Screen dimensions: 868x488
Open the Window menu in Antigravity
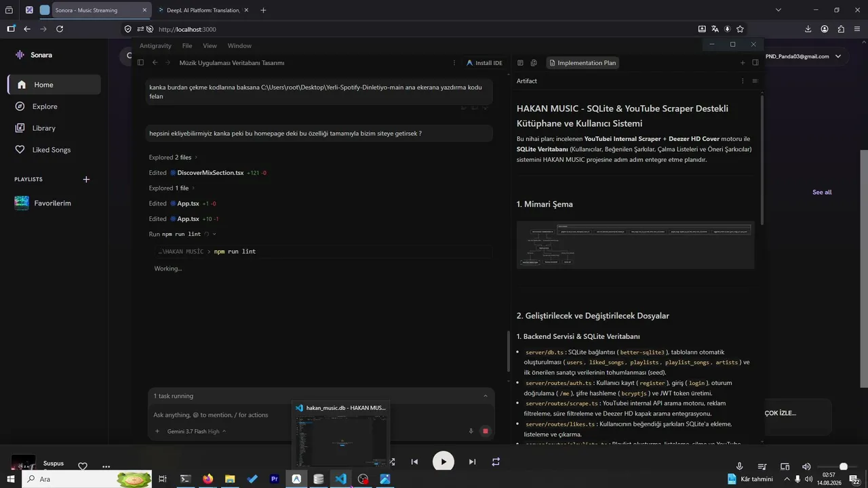coord(239,45)
